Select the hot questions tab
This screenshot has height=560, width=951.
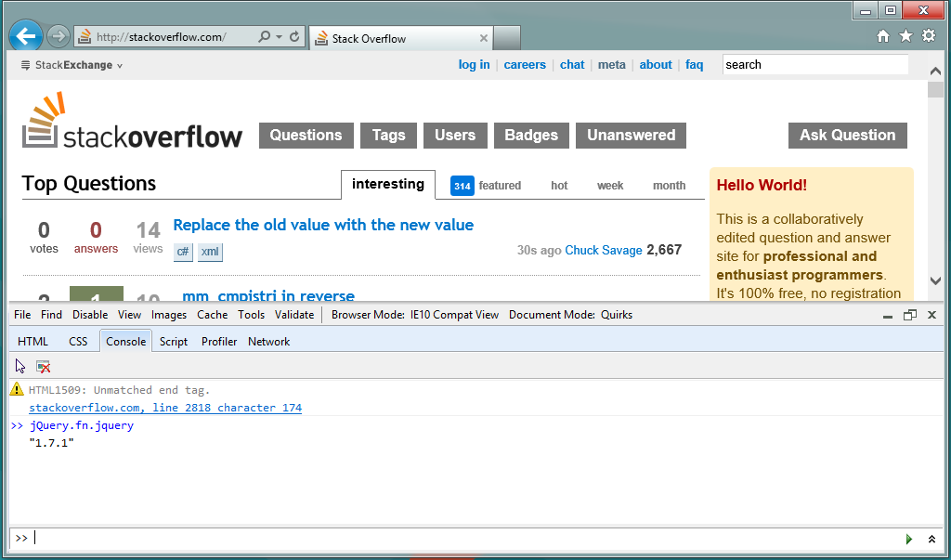tap(559, 186)
